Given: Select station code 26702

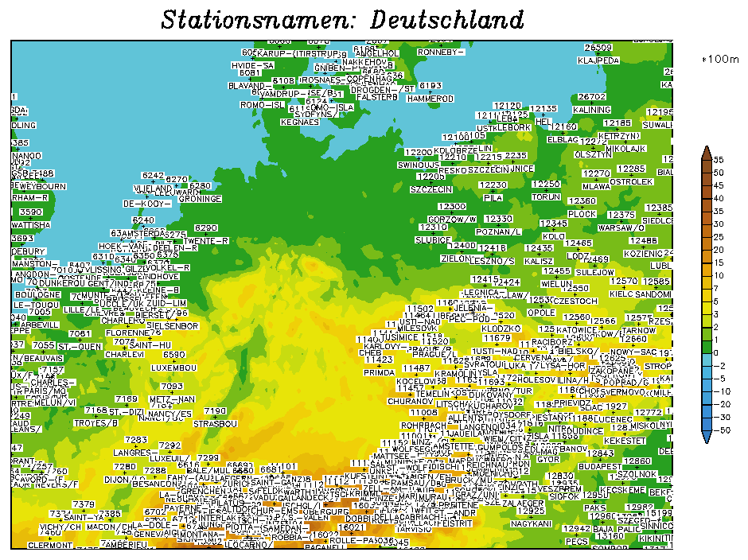Looking at the screenshot, I should (592, 97).
